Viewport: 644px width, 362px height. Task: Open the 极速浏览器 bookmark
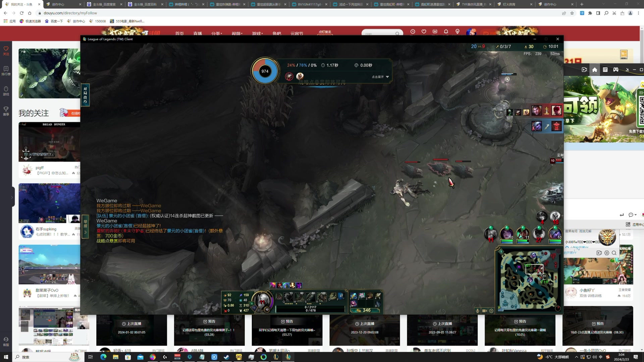30,21
